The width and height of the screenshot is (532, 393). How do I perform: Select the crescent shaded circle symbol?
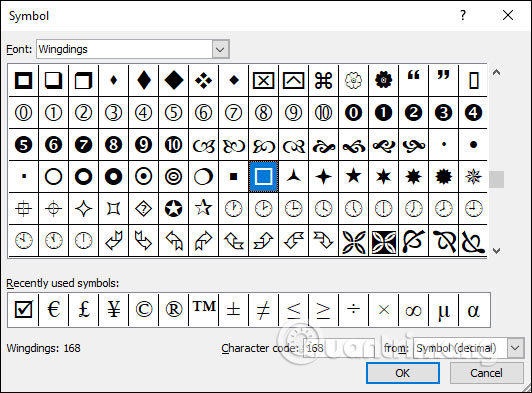coord(203,176)
